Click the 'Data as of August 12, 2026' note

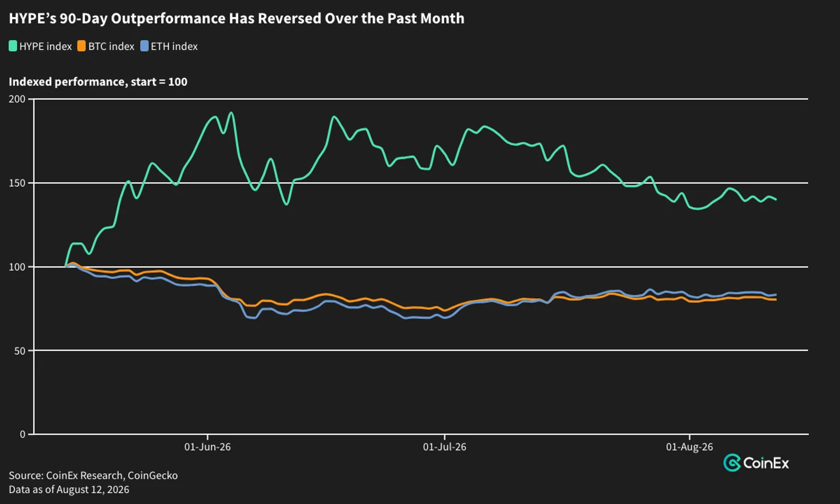click(x=69, y=490)
